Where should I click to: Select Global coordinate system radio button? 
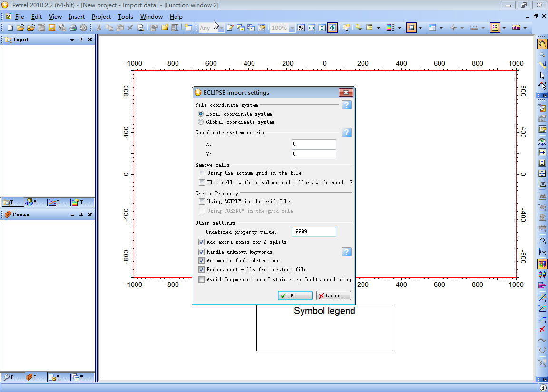click(201, 122)
